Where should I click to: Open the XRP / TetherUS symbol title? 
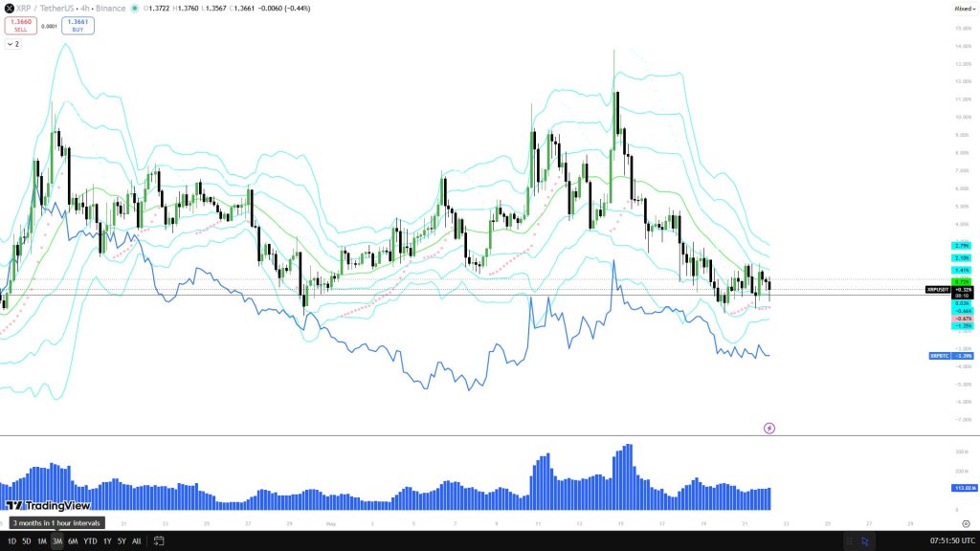44,9
